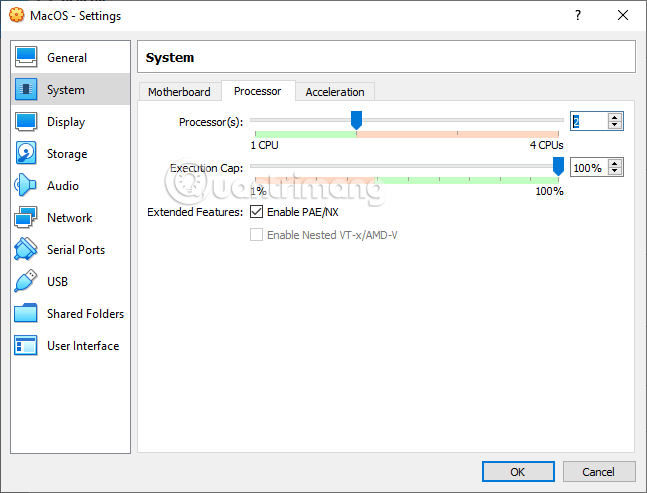The image size is (647, 493).
Task: Click OK to save settings
Action: [x=518, y=472]
